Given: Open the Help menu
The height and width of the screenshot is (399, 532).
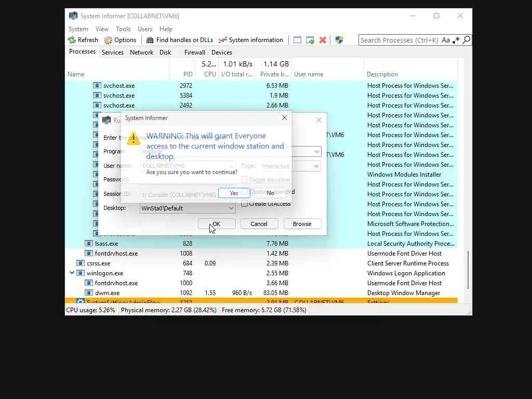Looking at the screenshot, I should [x=166, y=29].
